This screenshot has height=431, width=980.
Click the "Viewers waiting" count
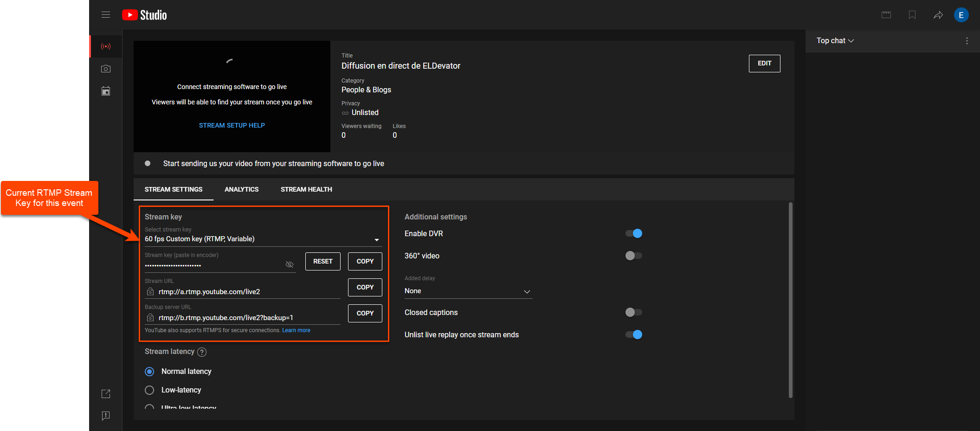point(344,135)
